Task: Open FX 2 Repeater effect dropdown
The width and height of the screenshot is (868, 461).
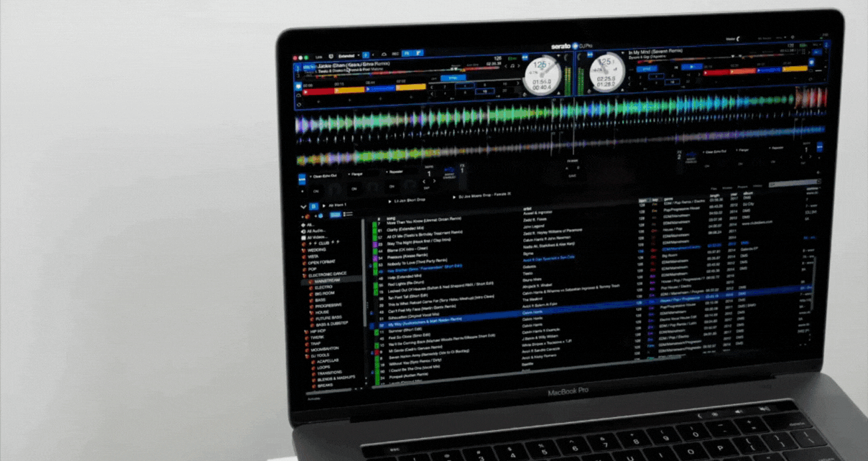Action: (x=776, y=148)
